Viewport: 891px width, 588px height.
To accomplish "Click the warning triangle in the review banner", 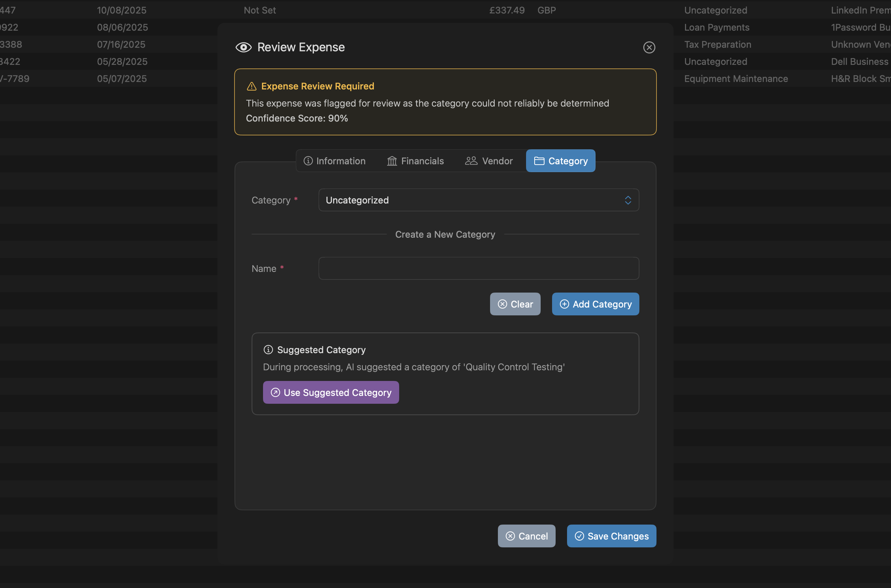I will pos(252,86).
